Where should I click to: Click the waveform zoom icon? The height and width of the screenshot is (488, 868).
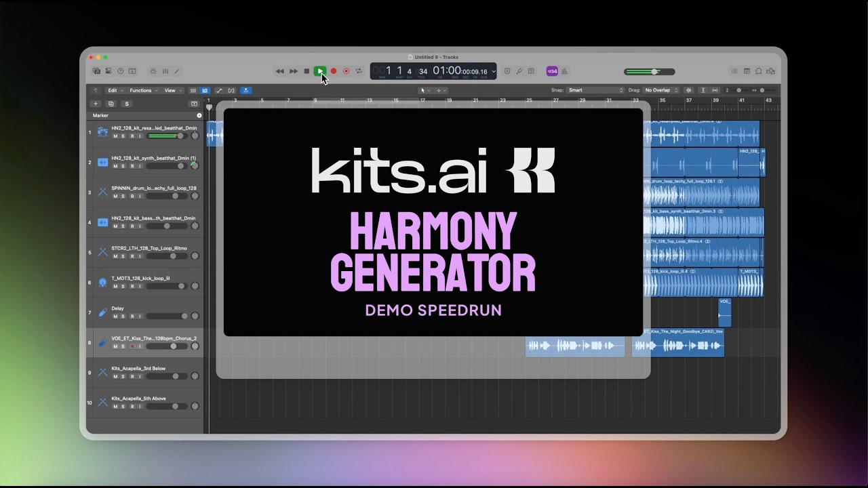point(689,90)
